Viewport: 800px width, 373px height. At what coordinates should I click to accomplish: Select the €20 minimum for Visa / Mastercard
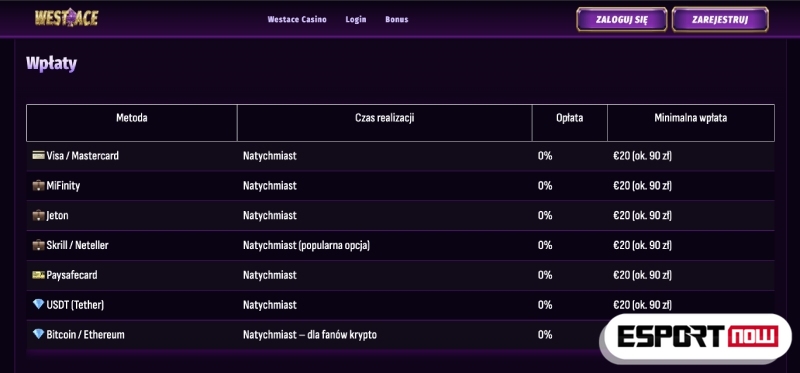[642, 156]
